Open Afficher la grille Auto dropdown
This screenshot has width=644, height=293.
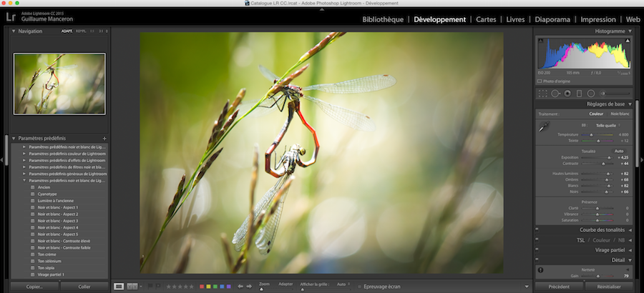click(343, 284)
